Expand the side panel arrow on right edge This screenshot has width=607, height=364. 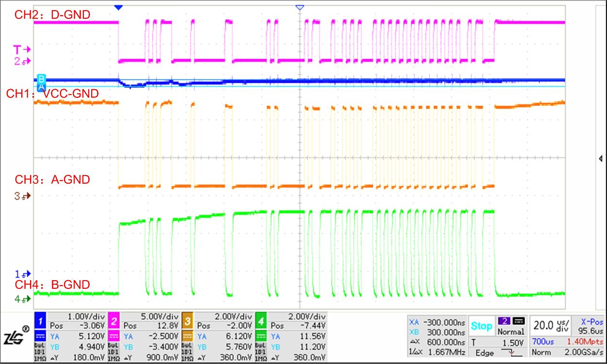[x=601, y=158]
